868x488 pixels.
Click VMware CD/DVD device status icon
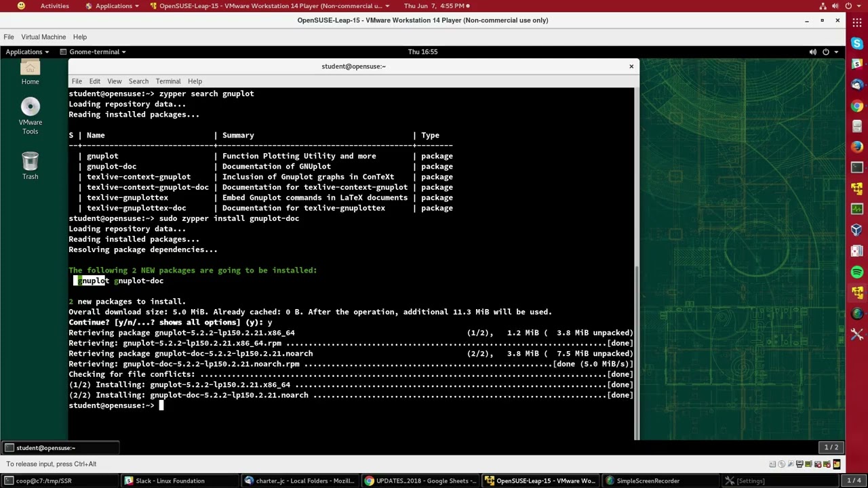tap(781, 464)
